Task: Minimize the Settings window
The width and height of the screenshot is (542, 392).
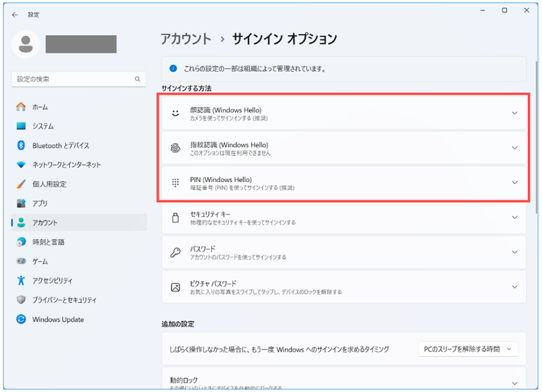Action: point(482,10)
